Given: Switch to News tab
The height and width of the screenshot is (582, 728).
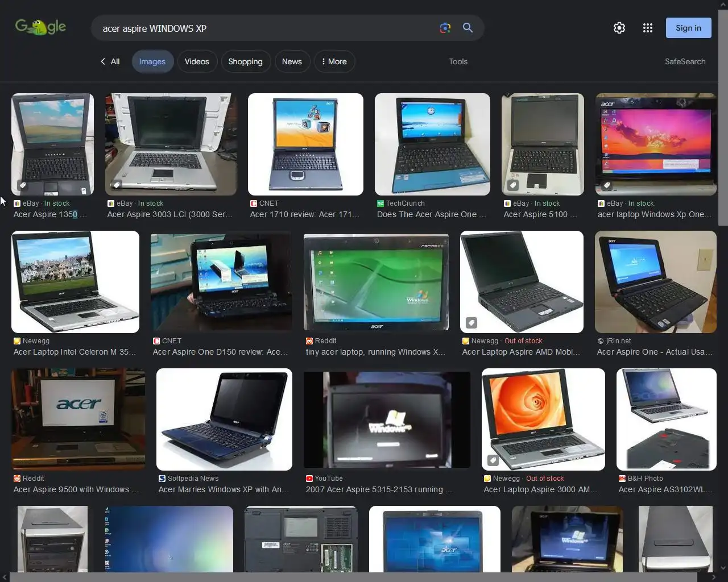Looking at the screenshot, I should click(292, 61).
